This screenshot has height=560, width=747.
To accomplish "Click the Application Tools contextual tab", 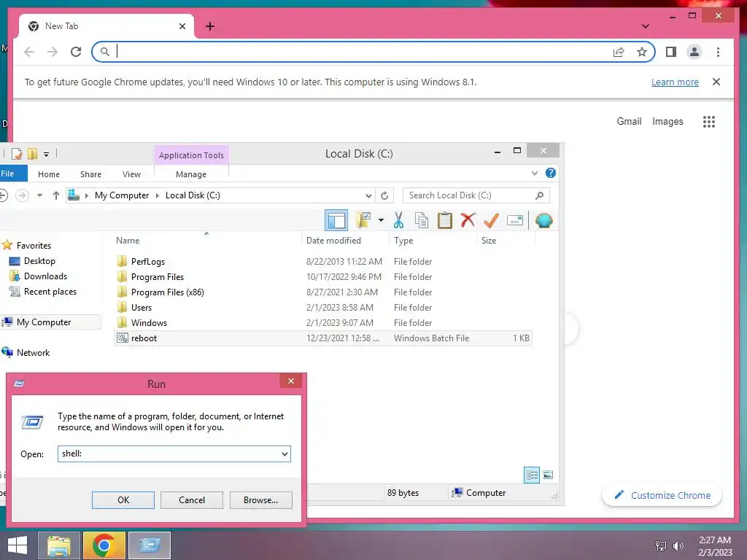I will coord(191,155).
